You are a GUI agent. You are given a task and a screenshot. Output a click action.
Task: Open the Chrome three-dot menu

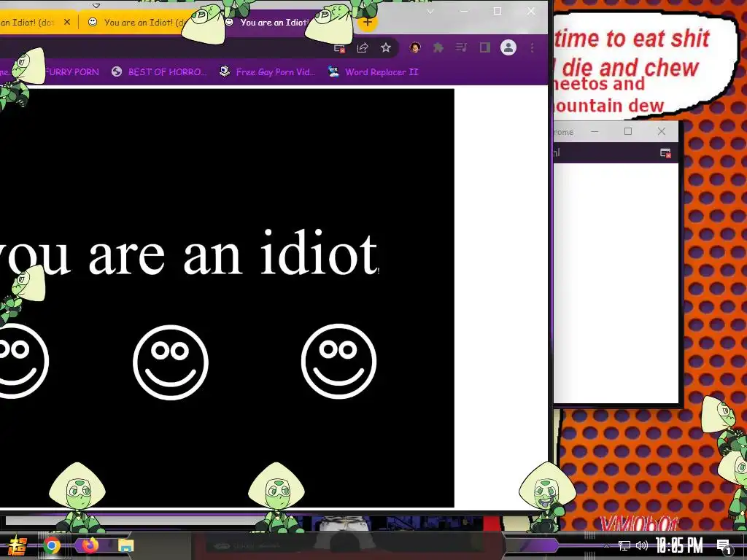(532, 47)
